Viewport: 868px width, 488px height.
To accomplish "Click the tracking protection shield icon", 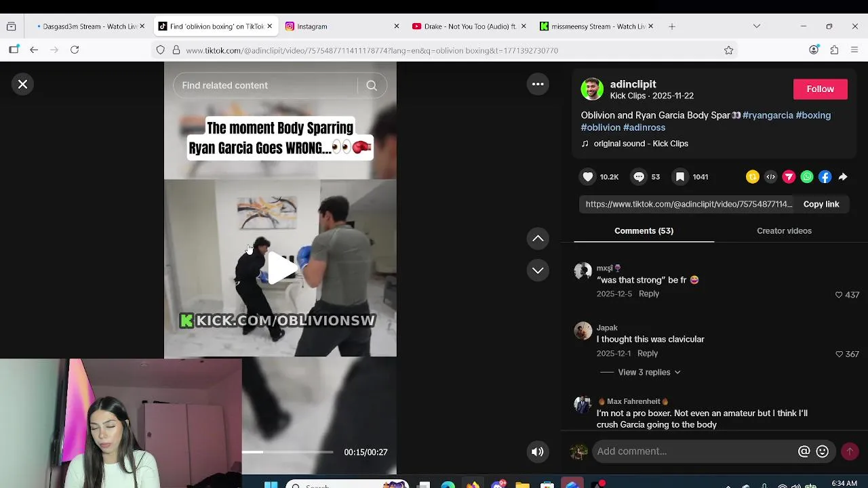I will coord(160,50).
